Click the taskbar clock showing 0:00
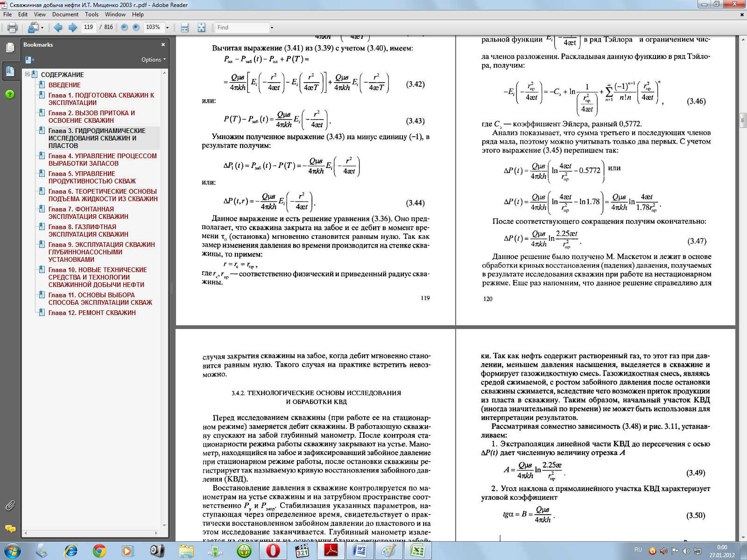The height and width of the screenshot is (560, 747). [x=722, y=551]
